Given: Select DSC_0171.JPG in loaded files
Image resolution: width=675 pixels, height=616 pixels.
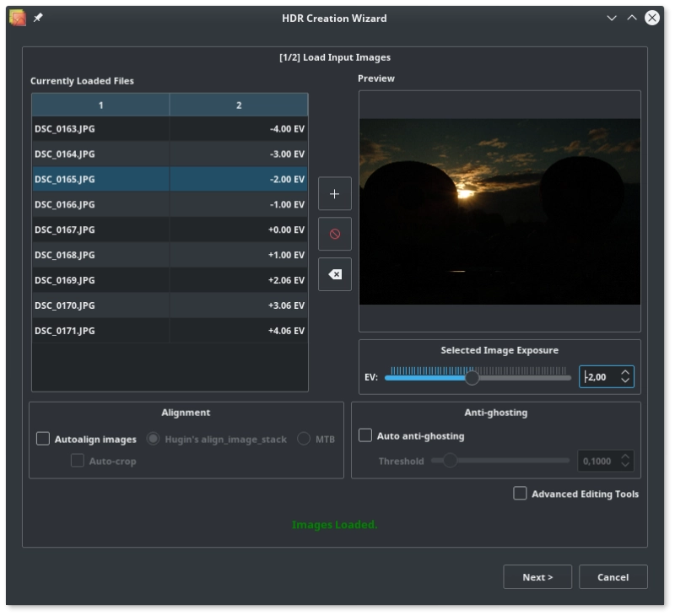Looking at the screenshot, I should coord(100,331).
